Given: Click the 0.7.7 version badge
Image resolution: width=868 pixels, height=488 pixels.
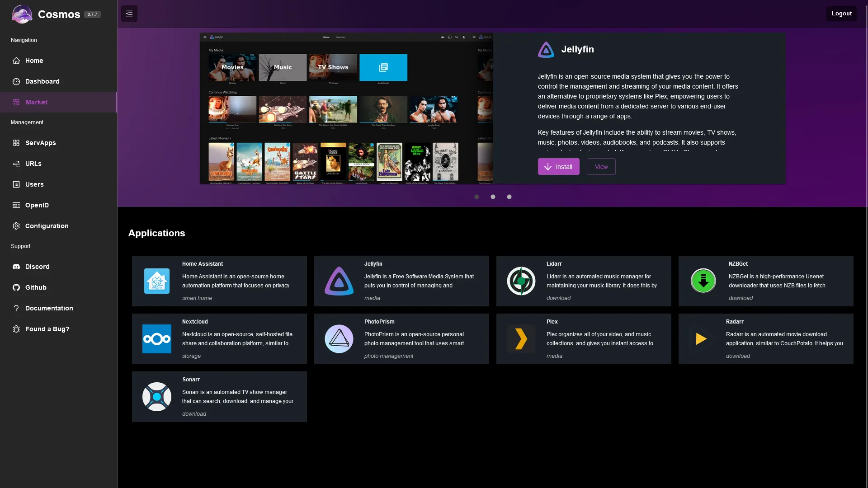Looking at the screenshot, I should 92,14.
